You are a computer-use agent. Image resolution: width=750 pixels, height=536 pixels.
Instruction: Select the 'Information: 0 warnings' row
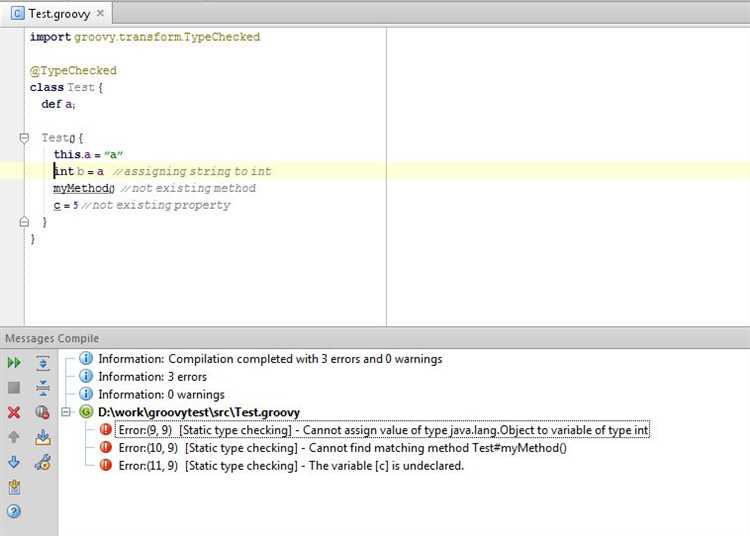(161, 394)
